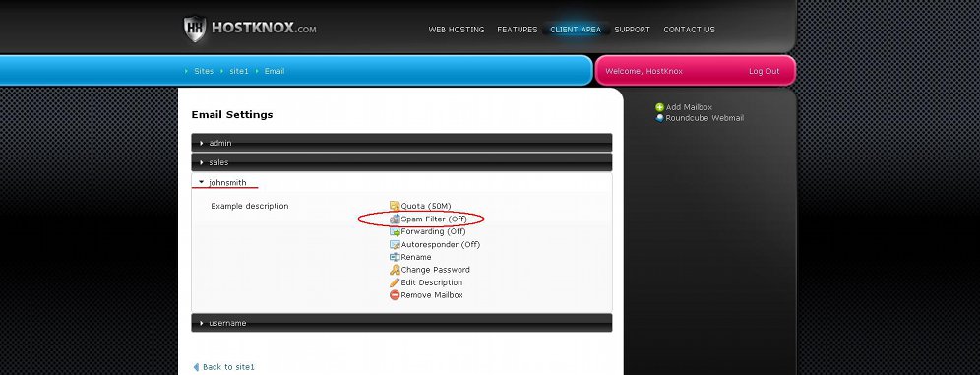980x375 pixels.
Task: Go to Contact Us page
Action: (689, 30)
